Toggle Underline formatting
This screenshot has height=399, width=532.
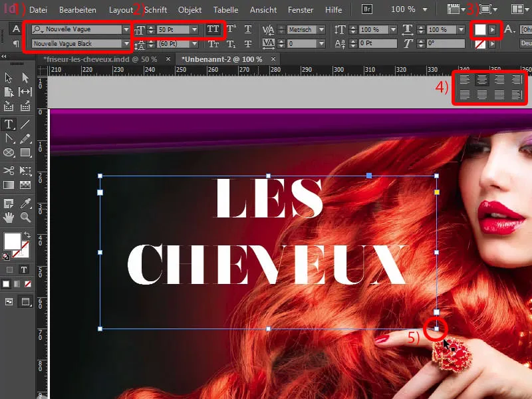[248, 29]
